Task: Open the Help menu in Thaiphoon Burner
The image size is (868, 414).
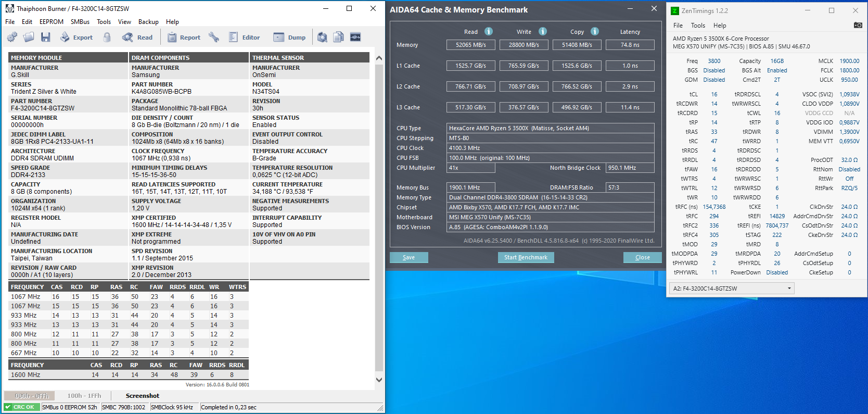Action: pyautogui.click(x=172, y=22)
